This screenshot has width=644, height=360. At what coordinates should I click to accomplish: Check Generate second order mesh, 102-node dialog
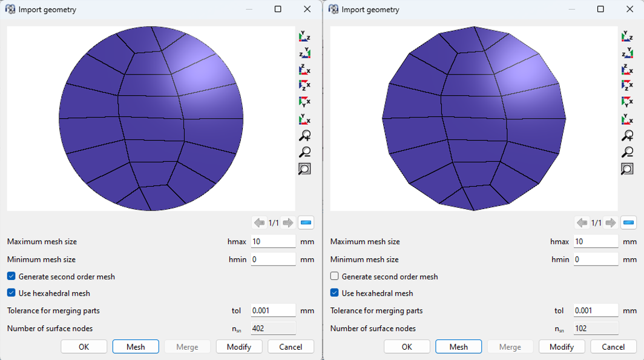click(x=334, y=276)
